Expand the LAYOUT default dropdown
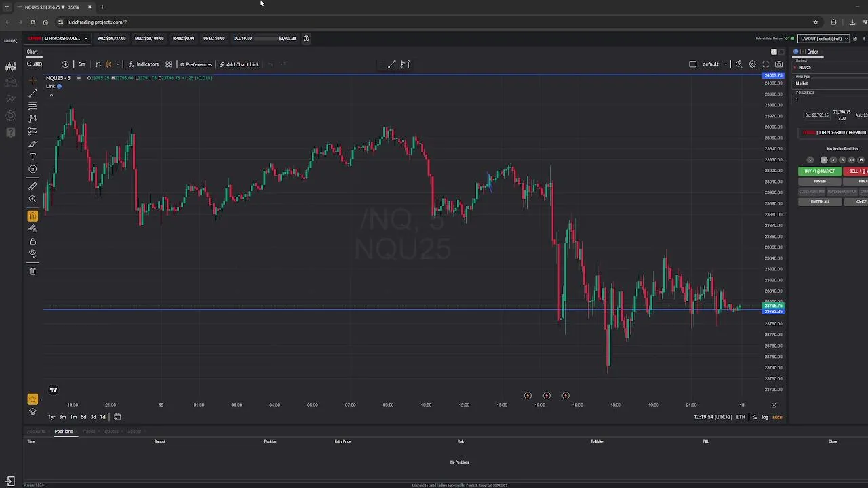The width and height of the screenshot is (868, 488). pos(825,38)
